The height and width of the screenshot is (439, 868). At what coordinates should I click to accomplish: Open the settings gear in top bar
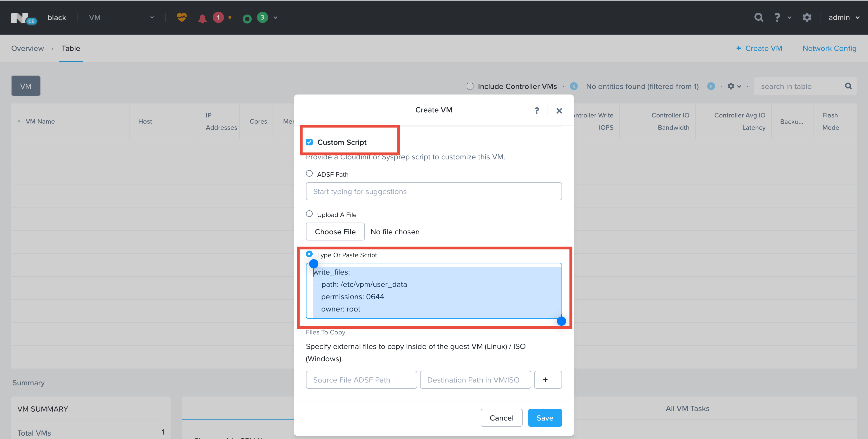pos(807,17)
